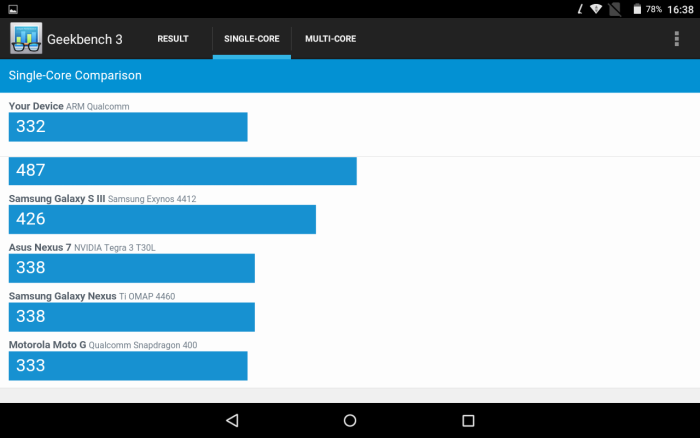This screenshot has width=700, height=438.
Task: Switch to the RESULT tab
Action: (173, 39)
